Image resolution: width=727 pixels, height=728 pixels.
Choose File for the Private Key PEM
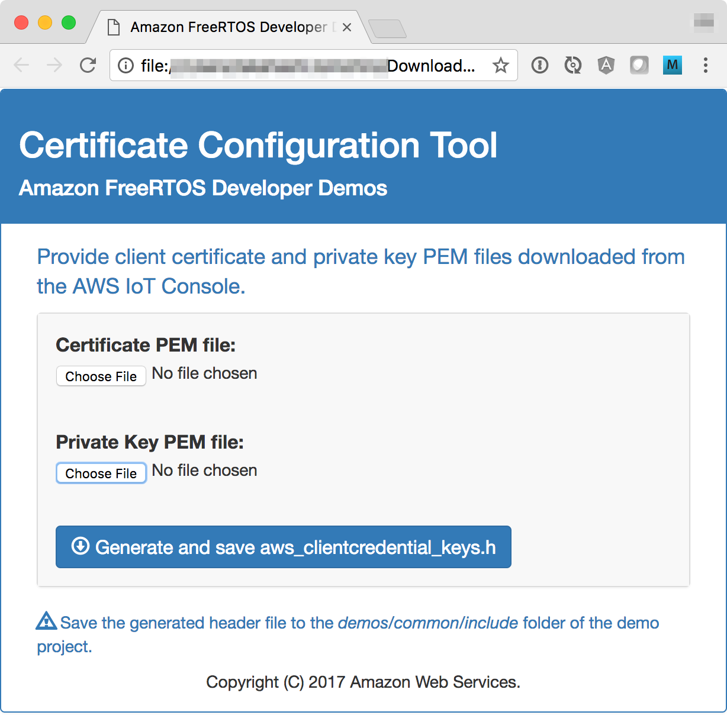pos(101,473)
